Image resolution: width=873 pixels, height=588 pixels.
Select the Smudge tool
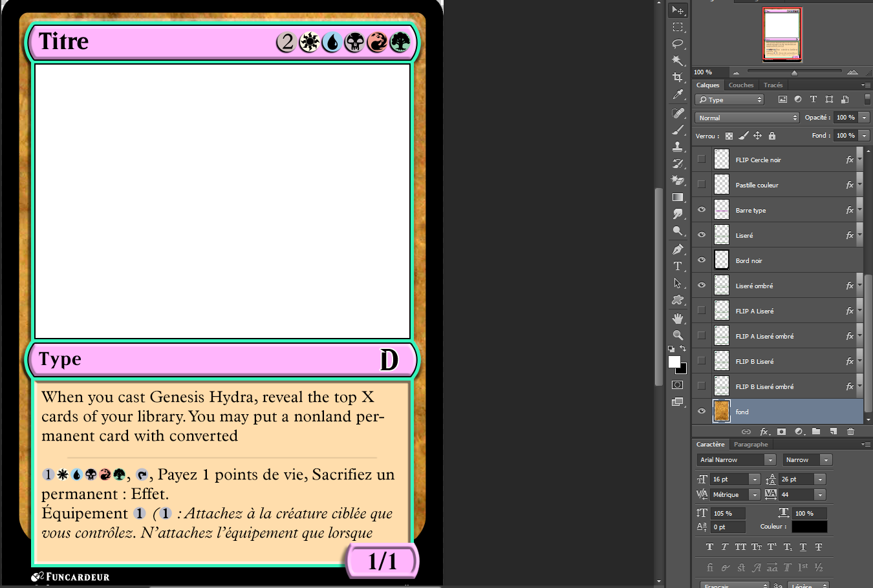(x=678, y=214)
